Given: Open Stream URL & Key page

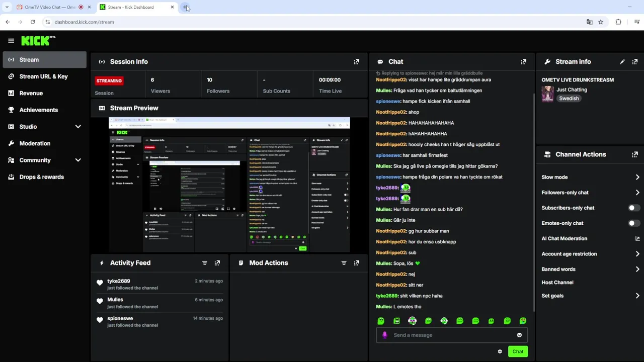Looking at the screenshot, I should (44, 76).
